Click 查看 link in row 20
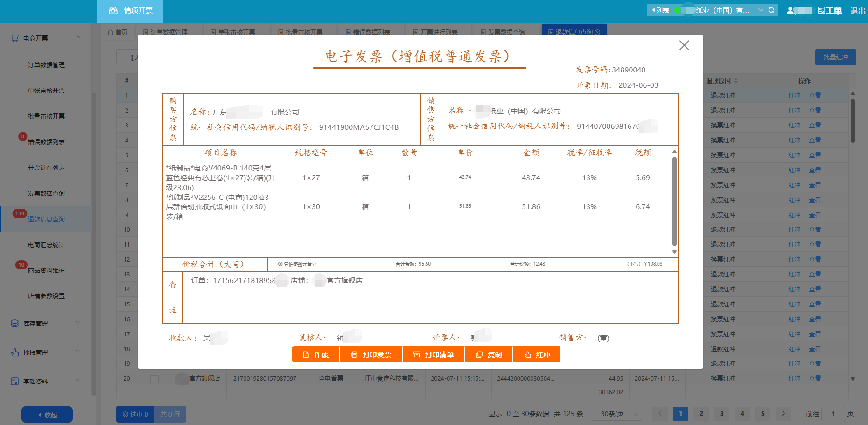The height and width of the screenshot is (425, 868). (x=815, y=379)
